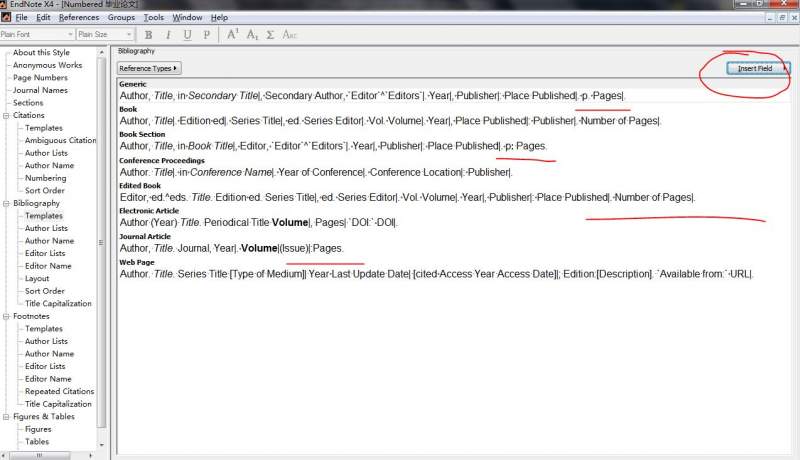Screen dimensions: 800x460
Task: Collapse the Figures & Tables tree node
Action: pyautogui.click(x=6, y=417)
